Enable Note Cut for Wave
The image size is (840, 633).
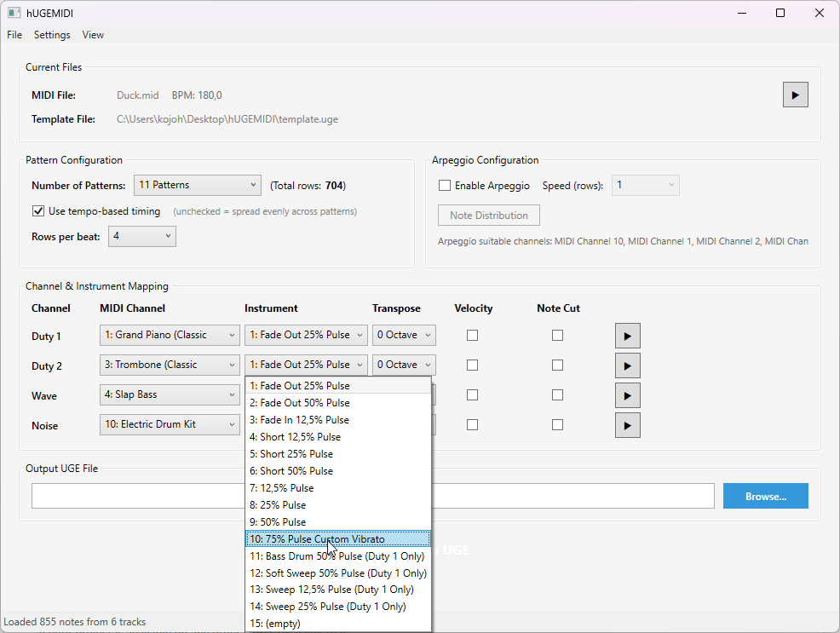558,395
